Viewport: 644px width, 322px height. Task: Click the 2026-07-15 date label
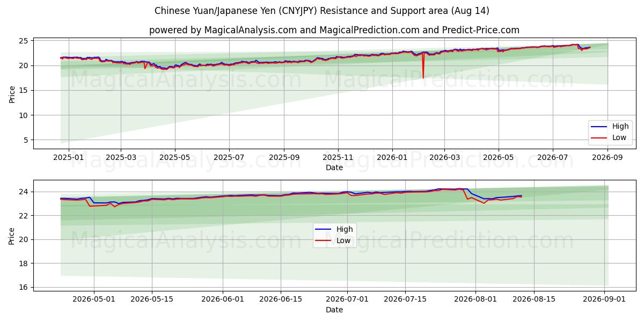pos(405,300)
